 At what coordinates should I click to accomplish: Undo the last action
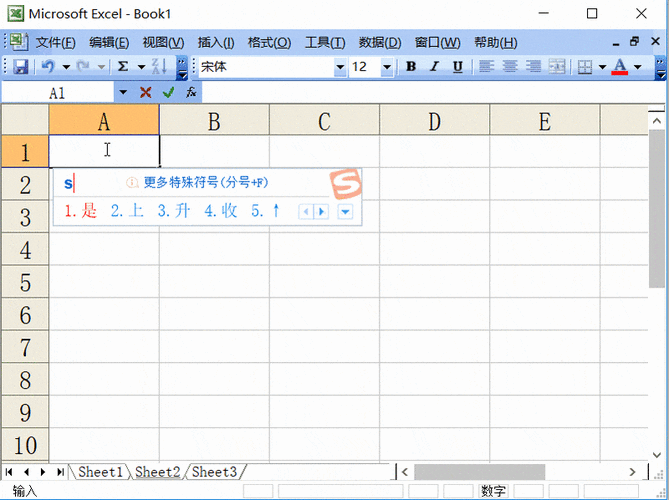click(x=48, y=67)
